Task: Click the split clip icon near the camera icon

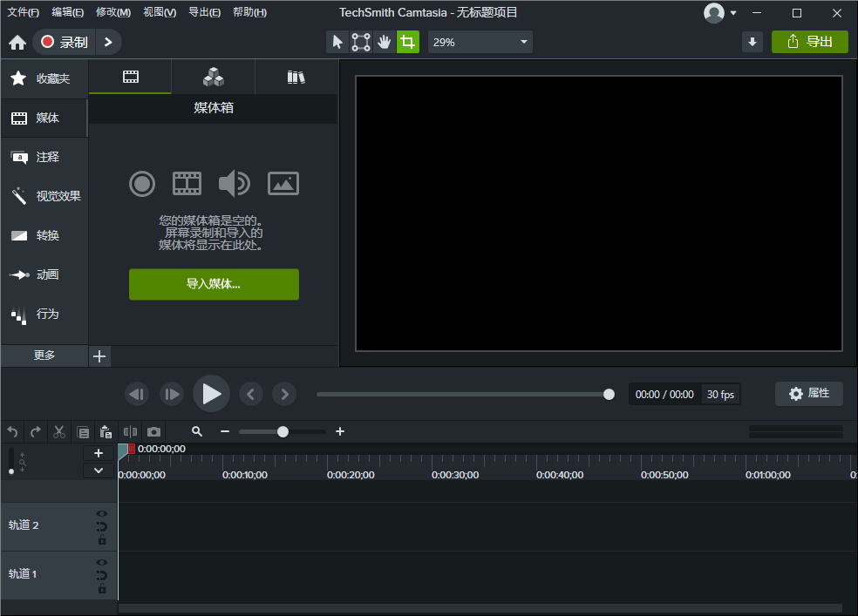Action: coord(131,431)
